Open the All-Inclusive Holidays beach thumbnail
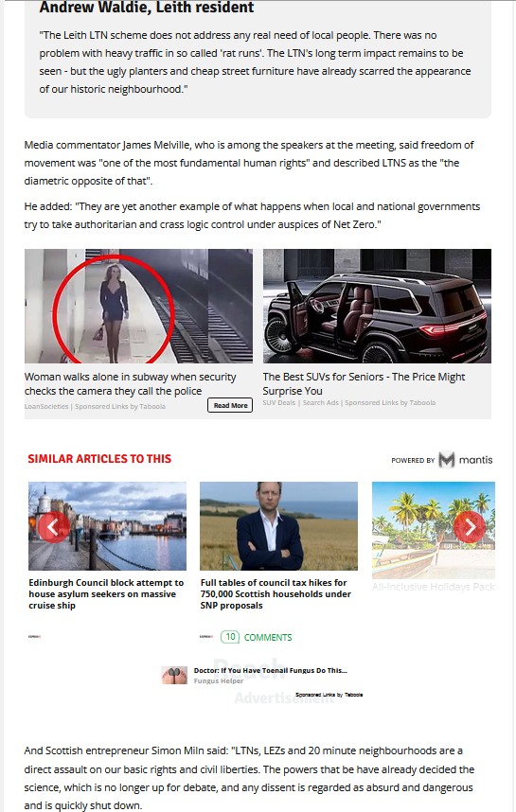516x812 pixels. [434, 530]
